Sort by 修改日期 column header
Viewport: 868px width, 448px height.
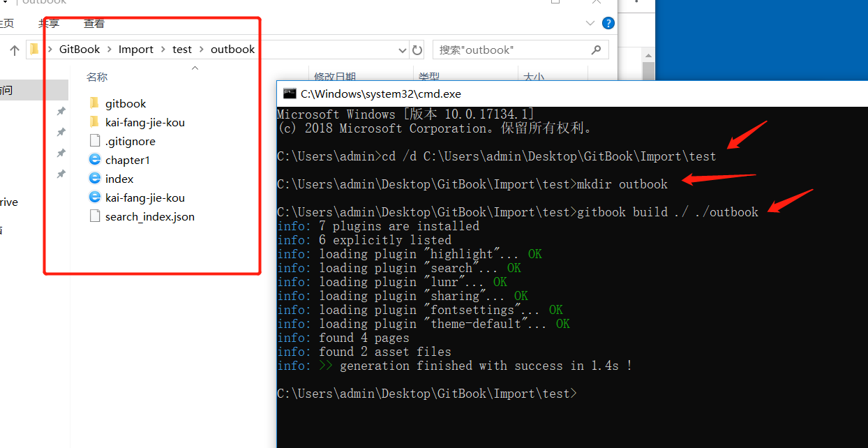tap(335, 77)
